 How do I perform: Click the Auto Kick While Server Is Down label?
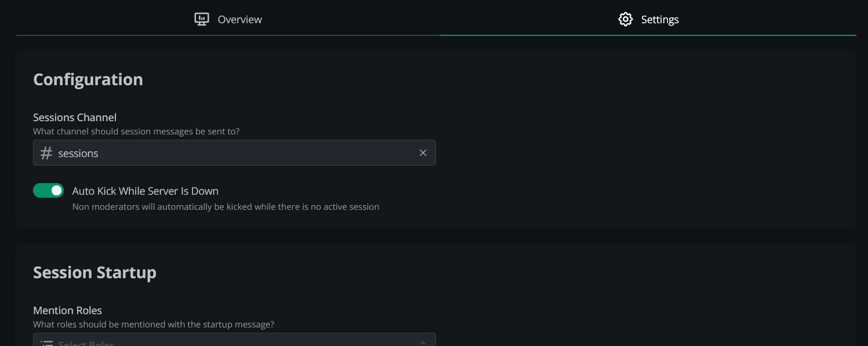click(x=145, y=191)
